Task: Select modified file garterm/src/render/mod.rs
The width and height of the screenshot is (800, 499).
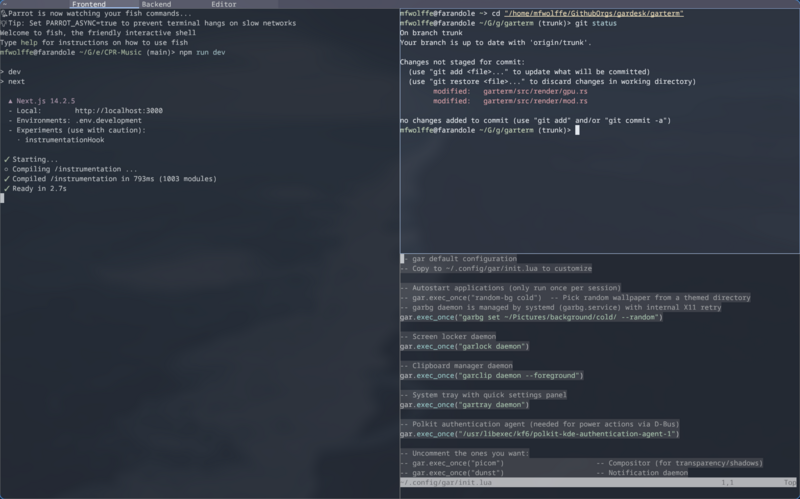Action: (535, 101)
